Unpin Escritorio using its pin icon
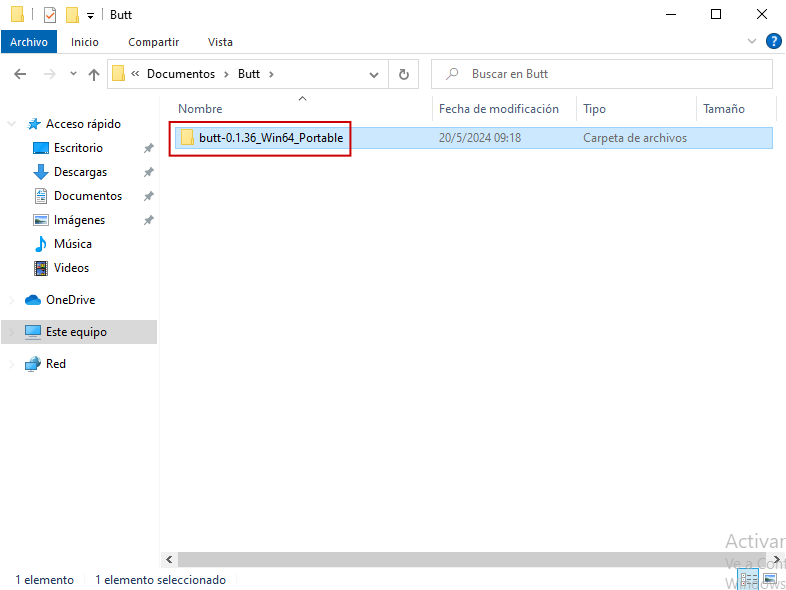 148,148
